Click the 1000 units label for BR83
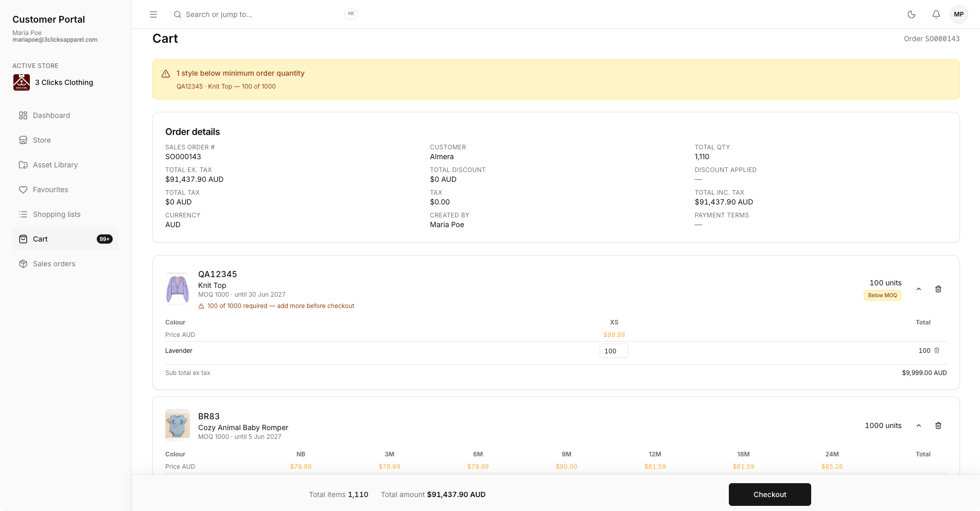This screenshot has height=511, width=980. coord(883,425)
